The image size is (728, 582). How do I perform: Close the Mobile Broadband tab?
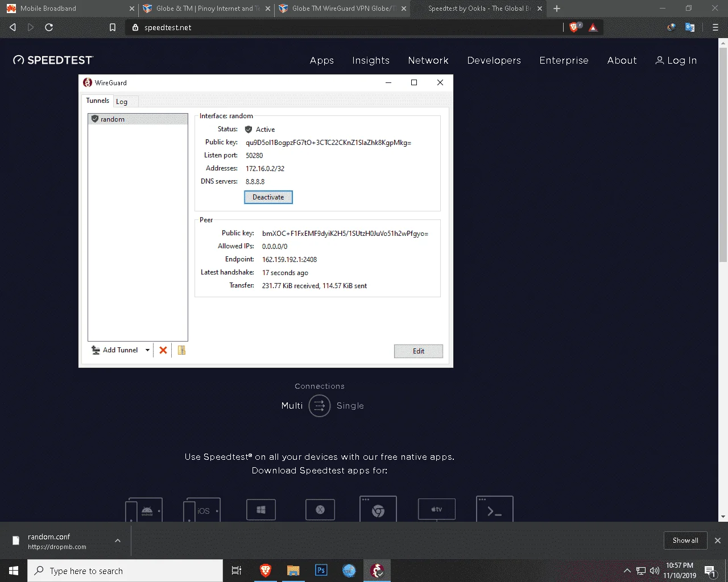coord(132,9)
